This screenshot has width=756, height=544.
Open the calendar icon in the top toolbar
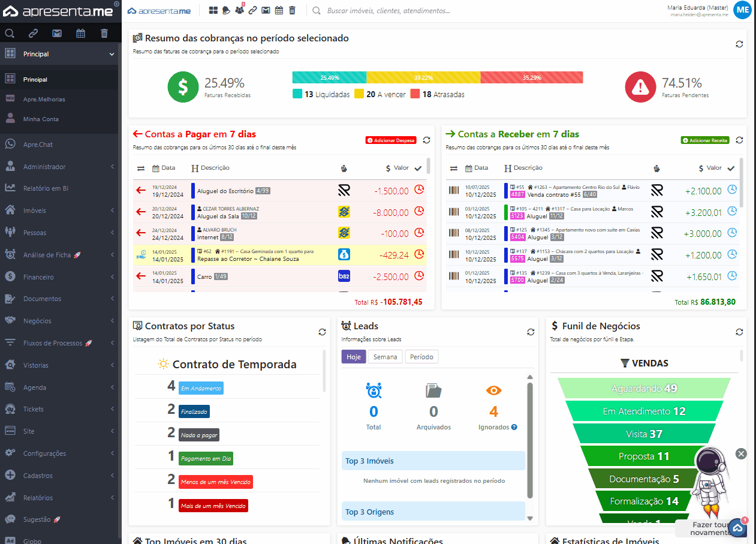tap(279, 10)
